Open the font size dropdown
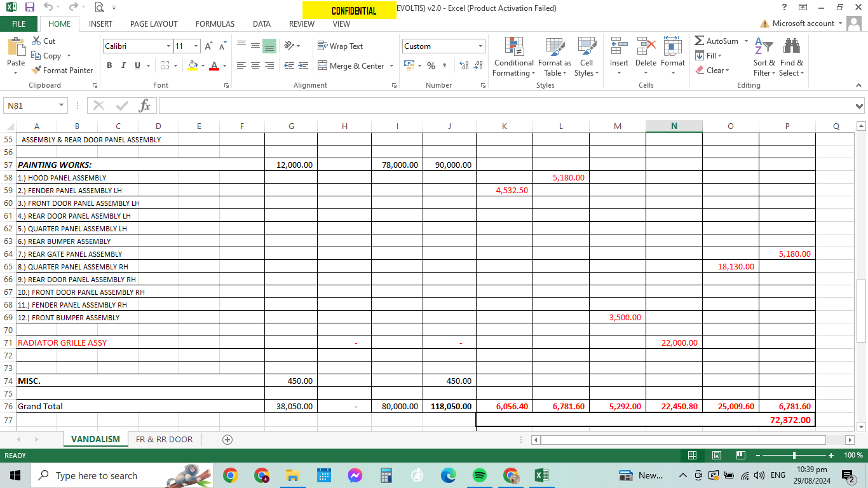Image resolution: width=868 pixels, height=488 pixels. tap(196, 46)
